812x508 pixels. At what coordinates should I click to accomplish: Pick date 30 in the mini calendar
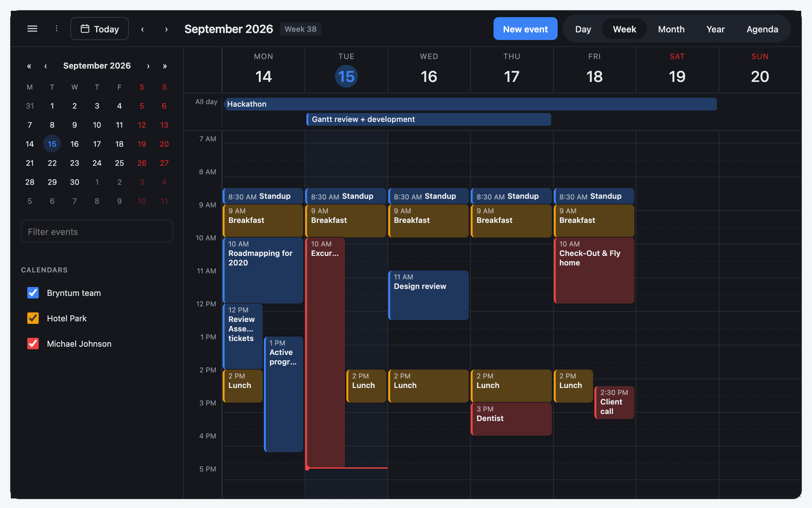tap(75, 182)
